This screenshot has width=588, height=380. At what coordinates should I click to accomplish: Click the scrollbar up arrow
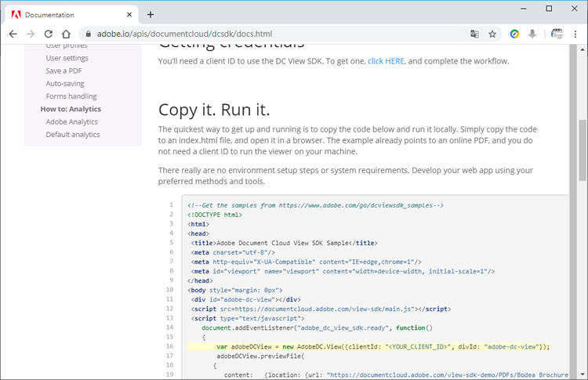click(583, 49)
